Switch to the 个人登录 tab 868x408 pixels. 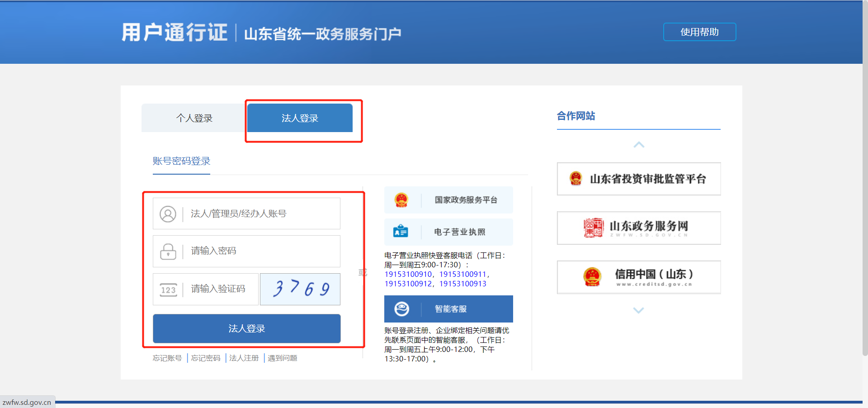pos(194,118)
